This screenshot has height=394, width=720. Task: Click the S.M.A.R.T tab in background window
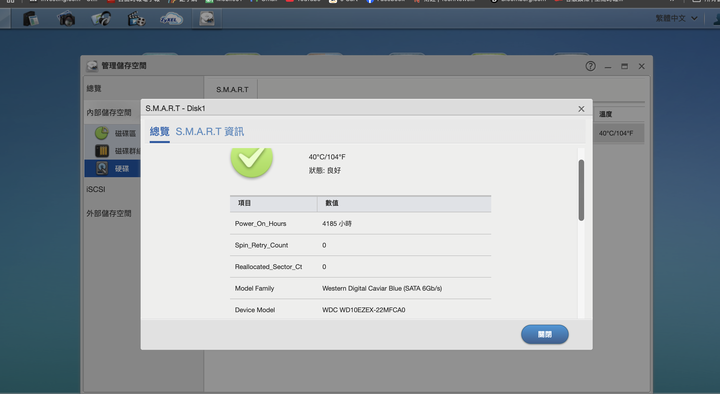point(232,90)
